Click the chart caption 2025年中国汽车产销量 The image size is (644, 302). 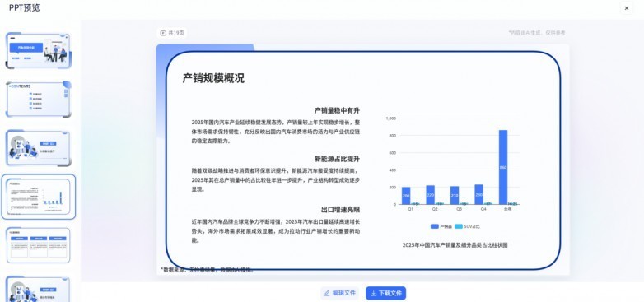(x=455, y=245)
